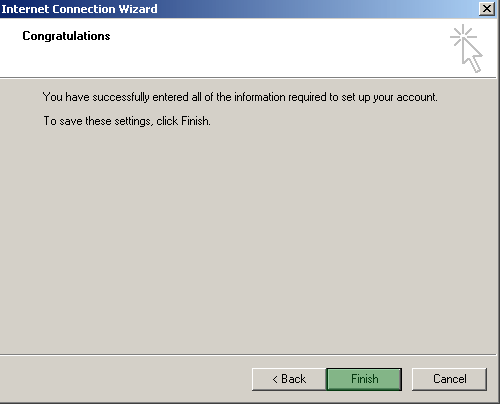Viewport: 500px width, 404px height.
Task: Click the sparkling cursor wizard icon
Action: coord(466,48)
